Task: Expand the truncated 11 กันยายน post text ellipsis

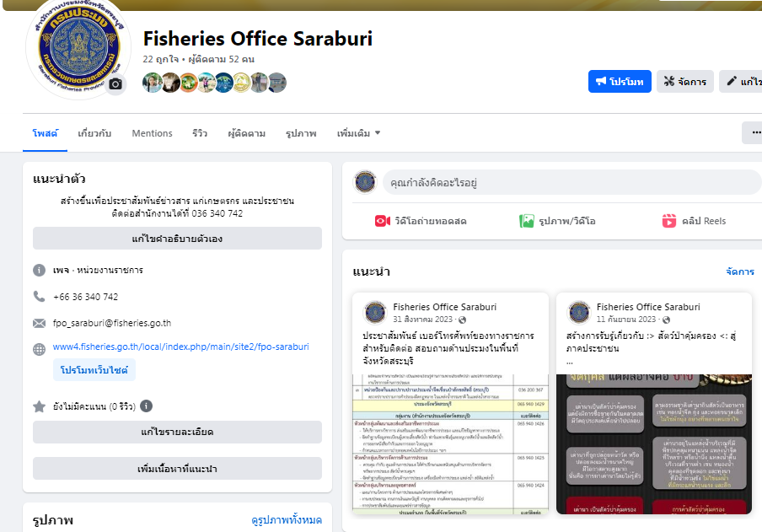Action: pyautogui.click(x=570, y=362)
